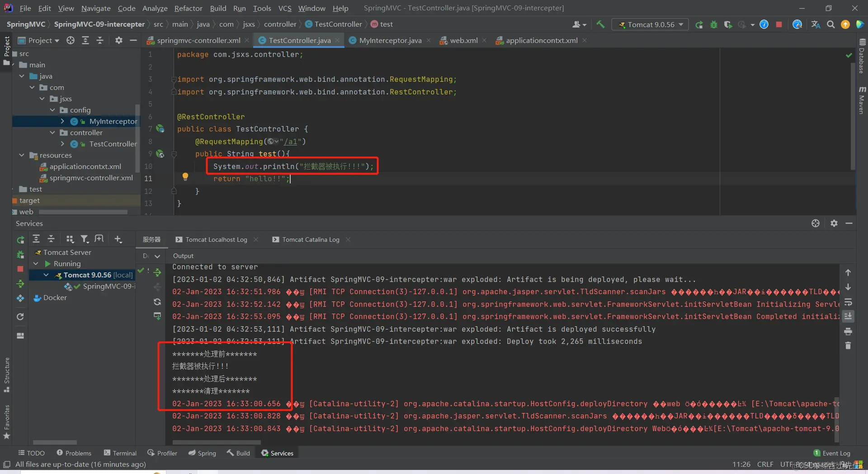
Task: Select opened file target icon in Project panel
Action: (x=71, y=40)
